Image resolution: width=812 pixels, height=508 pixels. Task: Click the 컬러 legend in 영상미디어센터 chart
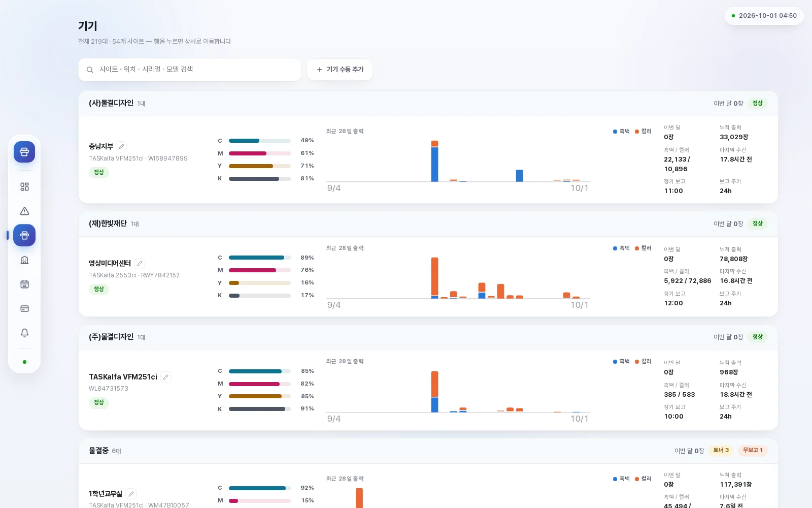(x=643, y=248)
